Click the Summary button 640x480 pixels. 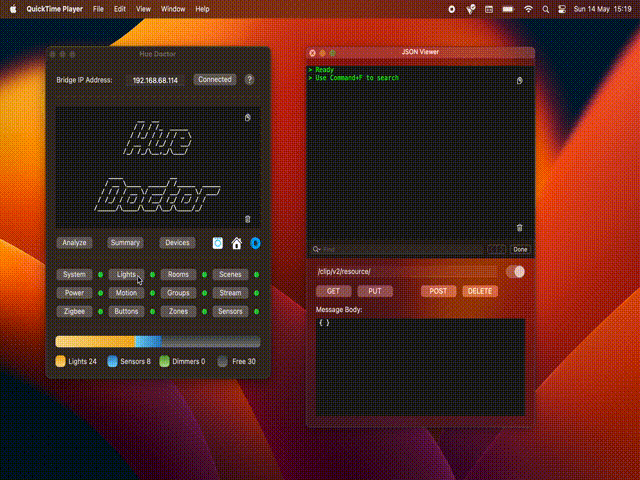(125, 243)
